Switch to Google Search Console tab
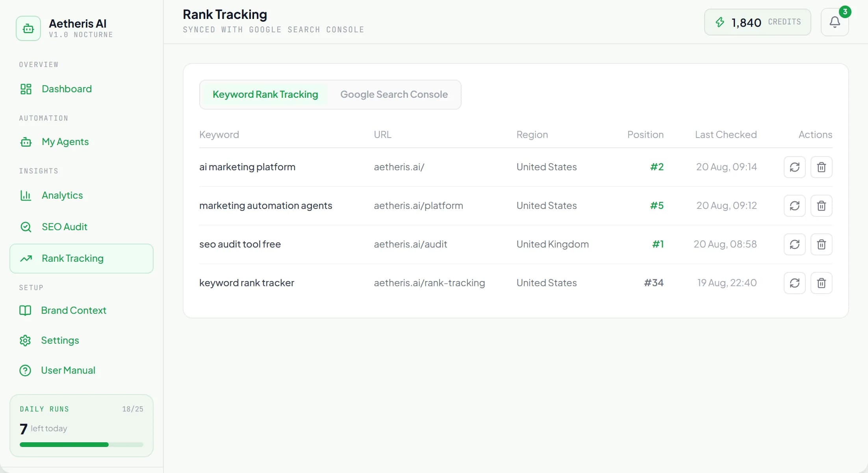 (394, 95)
